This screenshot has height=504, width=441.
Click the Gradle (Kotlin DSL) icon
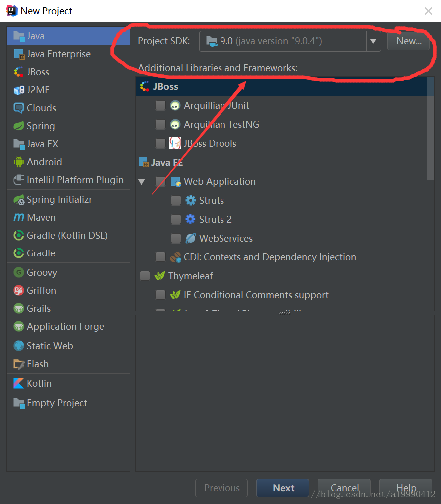[19, 236]
